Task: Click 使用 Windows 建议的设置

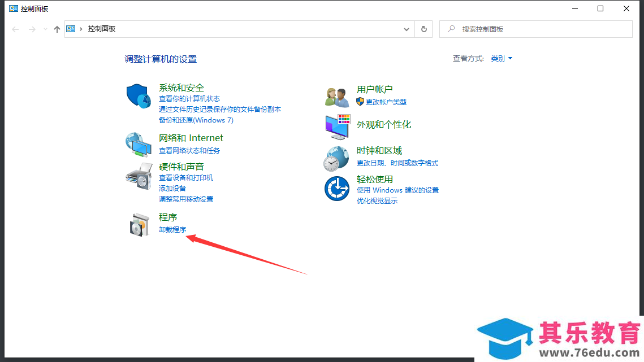Action: click(x=397, y=190)
